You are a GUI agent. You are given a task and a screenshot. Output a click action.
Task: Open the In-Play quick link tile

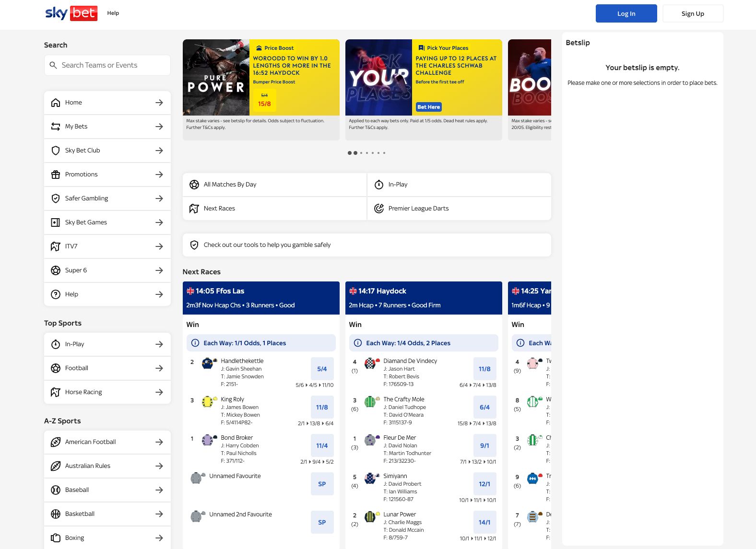coord(459,185)
